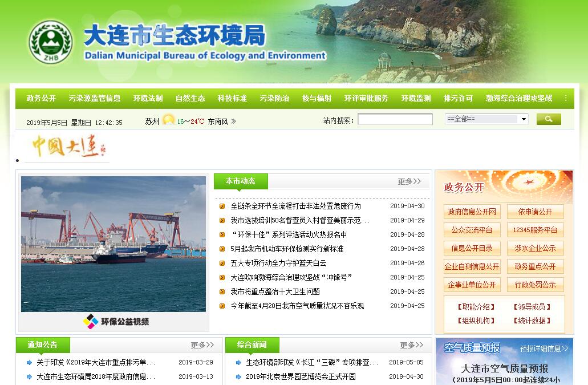This screenshot has width=588, height=385.
Task: Select the 通知公告 tab
Action: [x=43, y=345]
